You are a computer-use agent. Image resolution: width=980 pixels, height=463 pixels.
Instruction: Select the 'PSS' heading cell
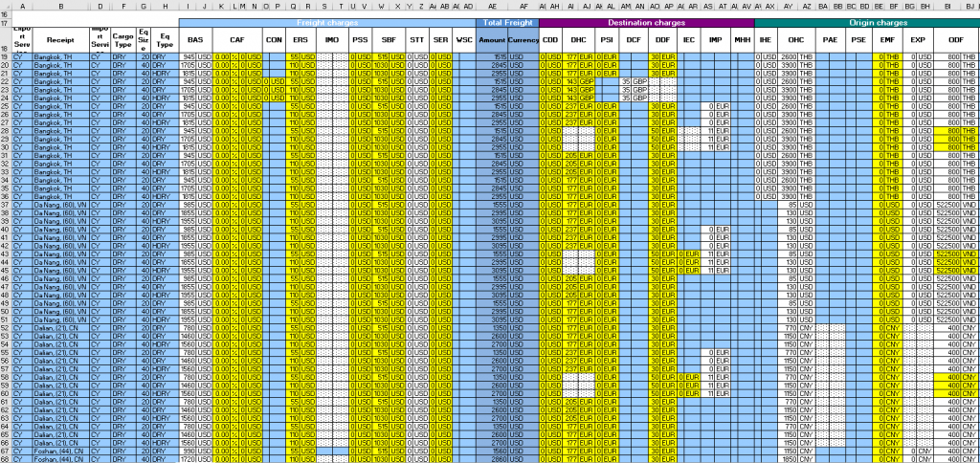click(360, 40)
